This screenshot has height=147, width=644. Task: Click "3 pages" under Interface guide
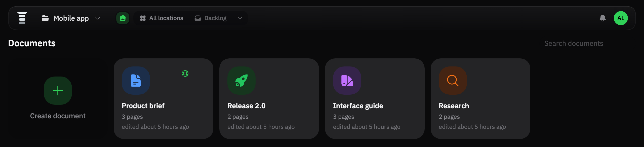[344, 117]
